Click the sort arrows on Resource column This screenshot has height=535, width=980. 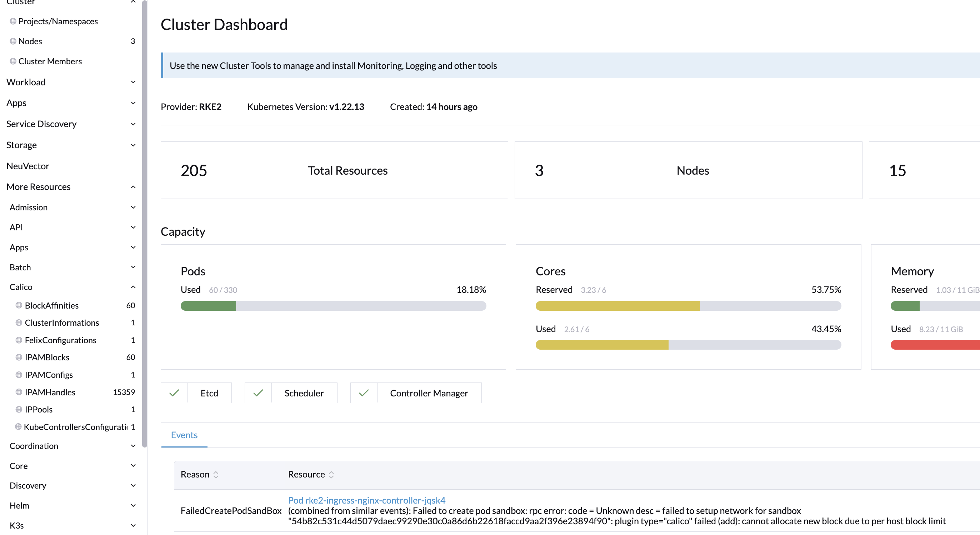(x=331, y=475)
